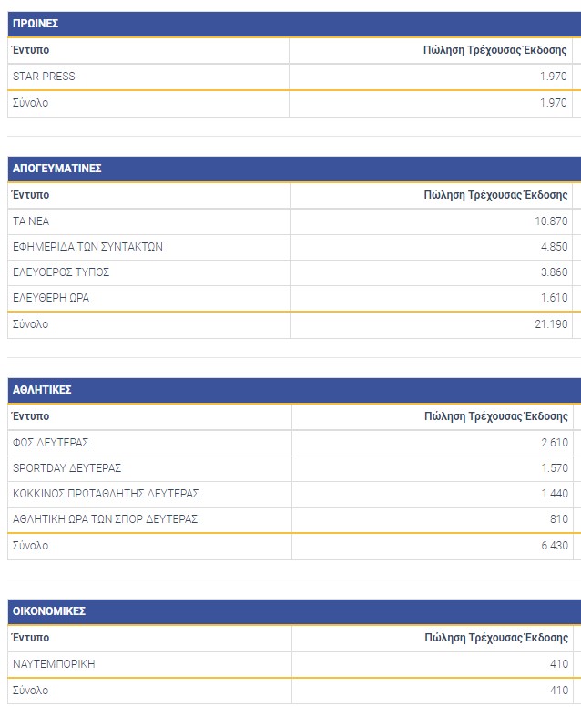Viewport: 581px width, 728px height.
Task: Select the 21.190 total value
Action: pos(550,324)
